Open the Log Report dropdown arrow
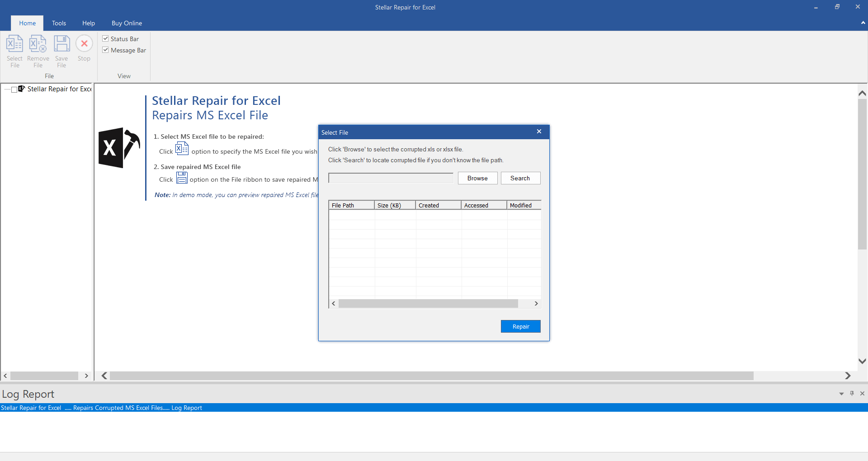This screenshot has height=461, width=868. pyautogui.click(x=841, y=394)
